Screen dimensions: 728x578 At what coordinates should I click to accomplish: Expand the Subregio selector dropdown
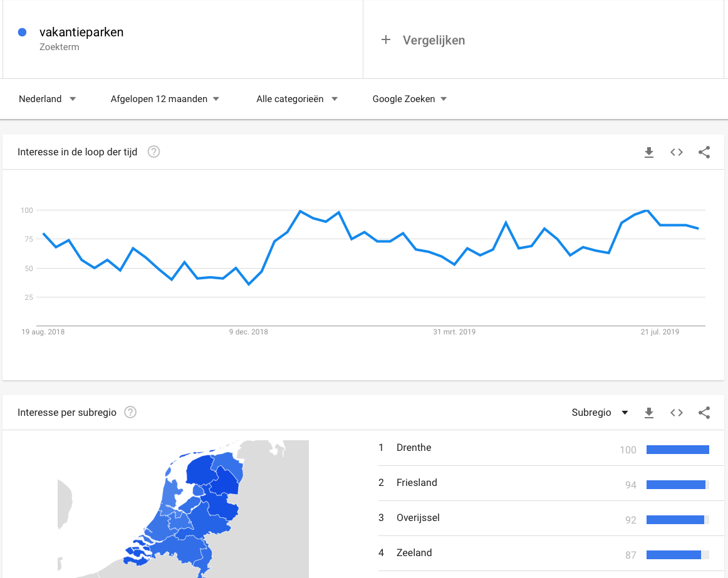coord(600,413)
